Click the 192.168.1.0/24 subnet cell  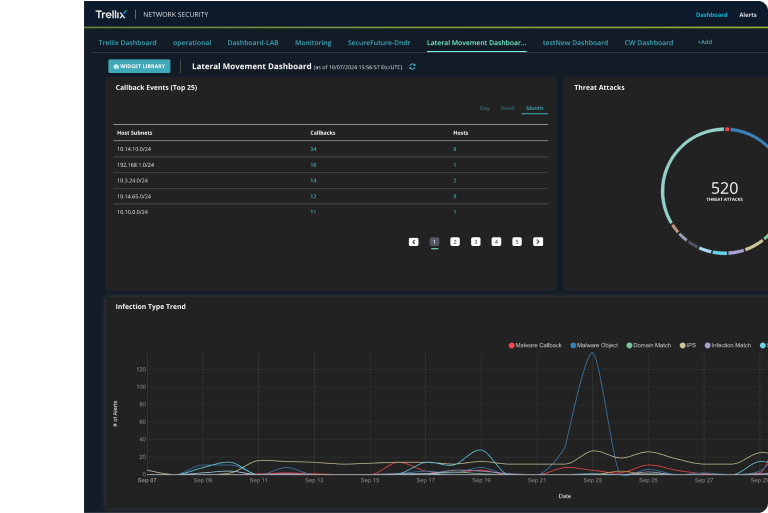pyautogui.click(x=135, y=165)
